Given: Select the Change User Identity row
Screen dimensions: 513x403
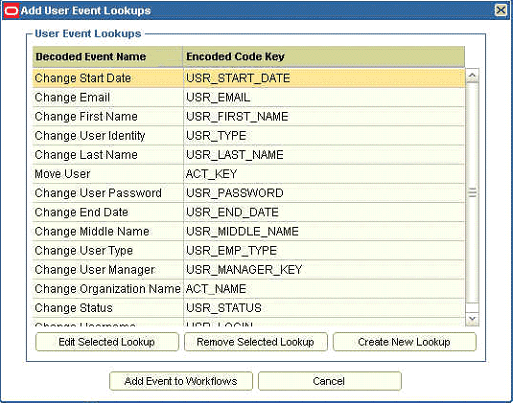Looking at the screenshot, I should 248,136.
